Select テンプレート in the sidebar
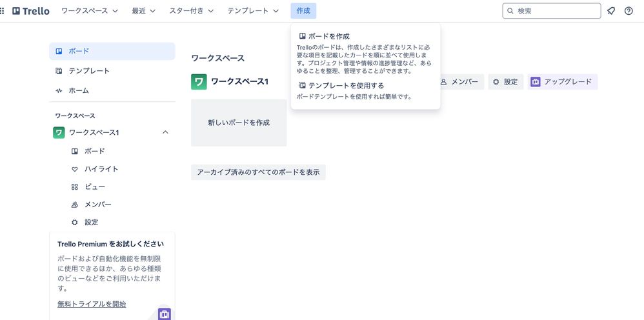Image resolution: width=644 pixels, height=320 pixels. pyautogui.click(x=112, y=71)
